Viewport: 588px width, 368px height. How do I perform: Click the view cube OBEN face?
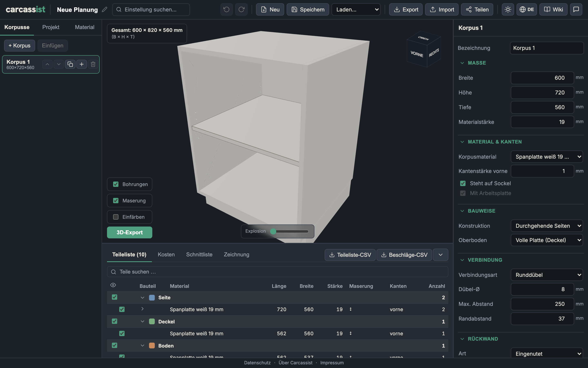423,38
